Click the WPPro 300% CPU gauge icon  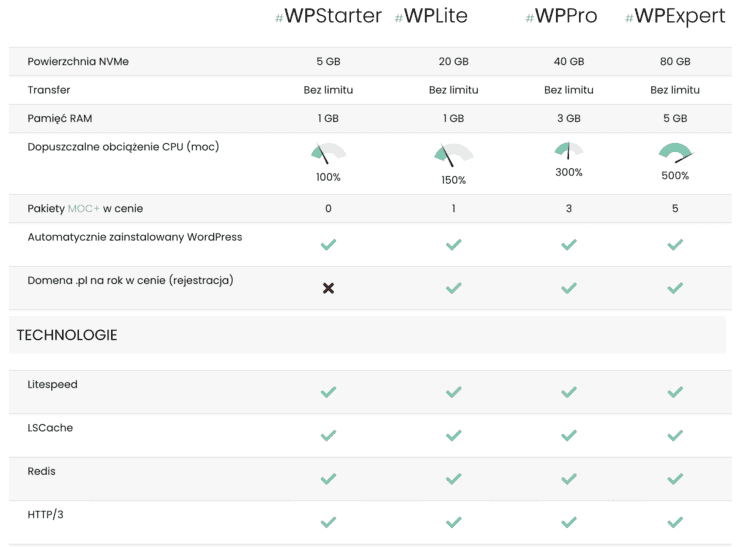point(569,150)
